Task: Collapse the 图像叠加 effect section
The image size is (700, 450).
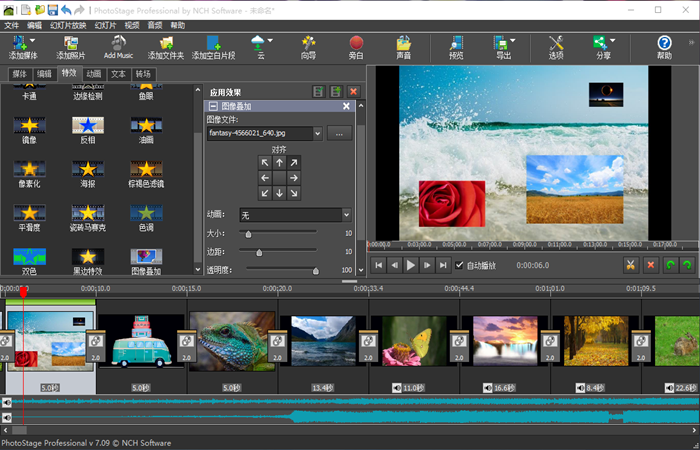Action: pos(213,106)
